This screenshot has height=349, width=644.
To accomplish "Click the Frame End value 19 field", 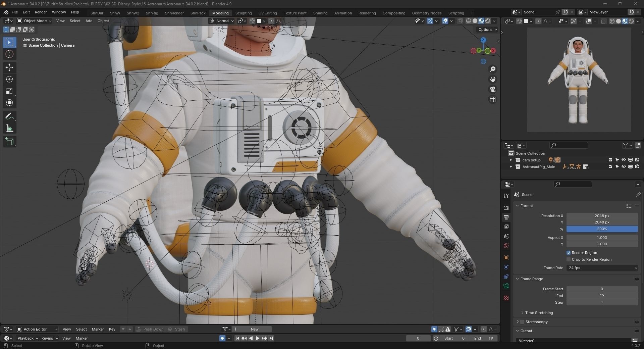I will coord(602,296).
